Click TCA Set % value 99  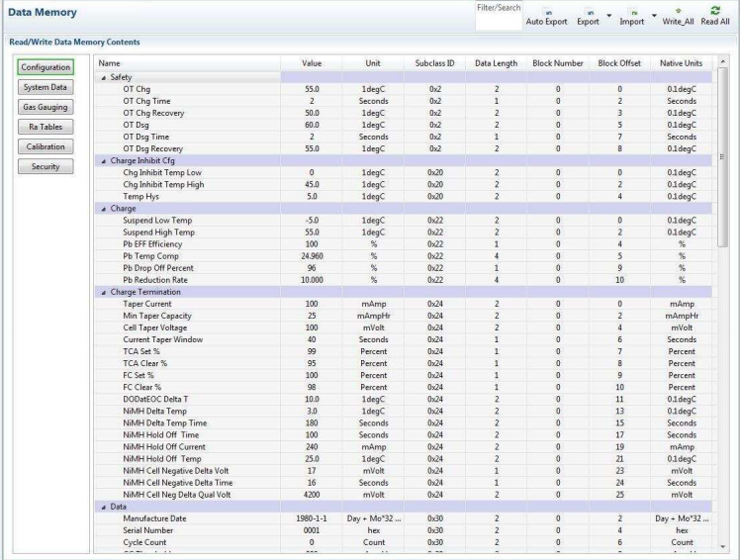click(312, 352)
